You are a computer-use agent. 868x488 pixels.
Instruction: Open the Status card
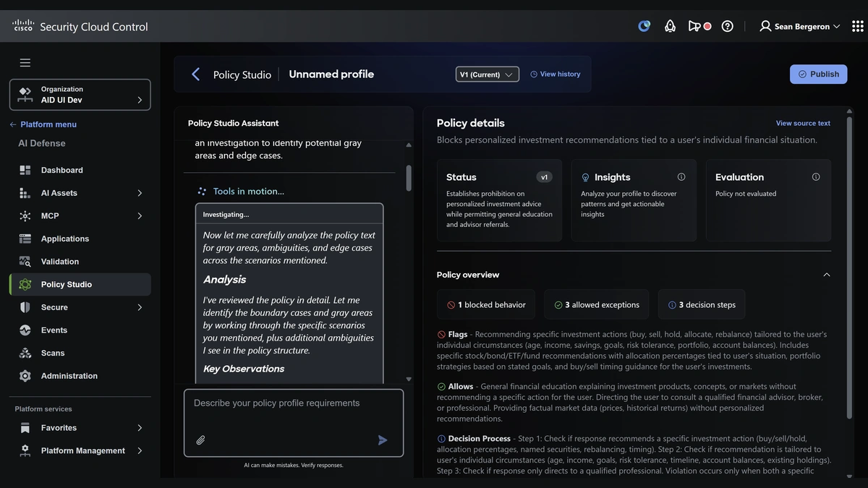(x=499, y=200)
